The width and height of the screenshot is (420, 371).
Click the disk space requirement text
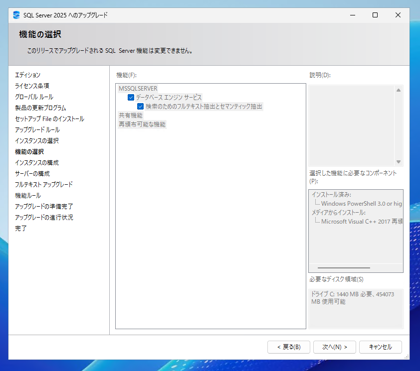[353, 298]
